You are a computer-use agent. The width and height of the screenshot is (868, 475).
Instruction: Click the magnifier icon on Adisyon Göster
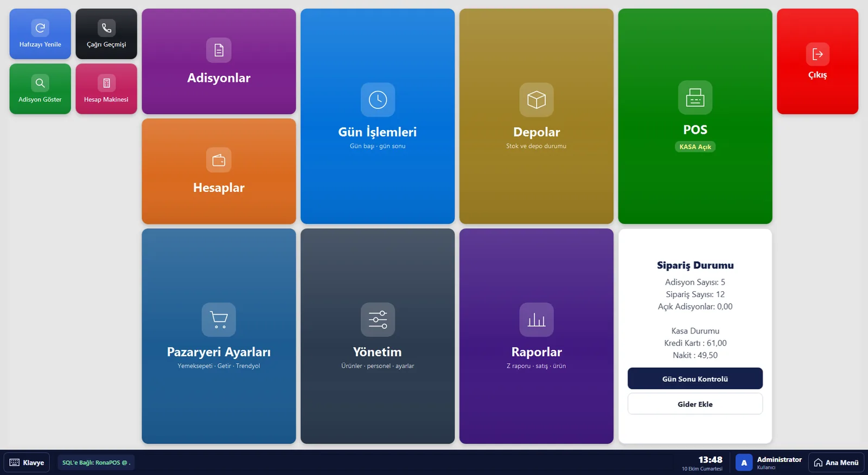click(40, 83)
